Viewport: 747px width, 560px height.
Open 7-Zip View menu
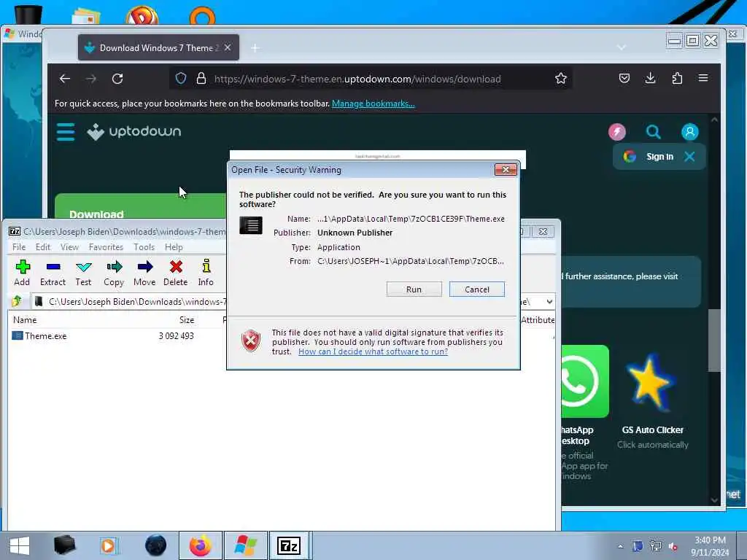(69, 246)
